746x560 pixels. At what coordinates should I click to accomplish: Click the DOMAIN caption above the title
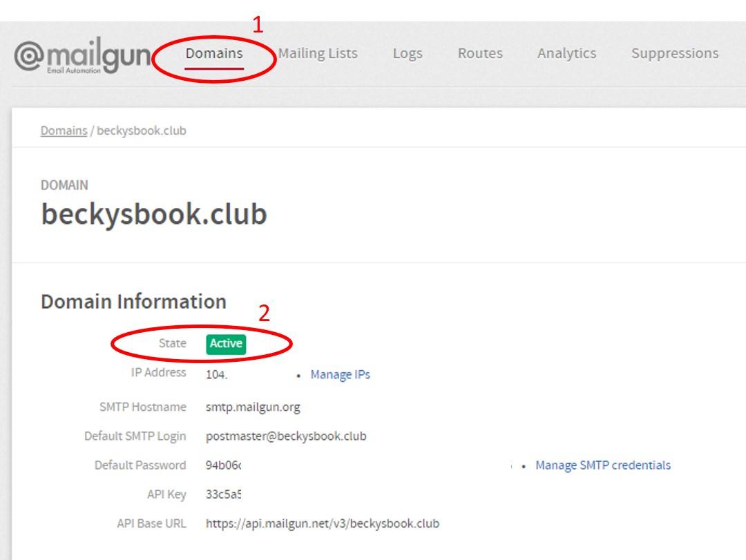(x=64, y=185)
